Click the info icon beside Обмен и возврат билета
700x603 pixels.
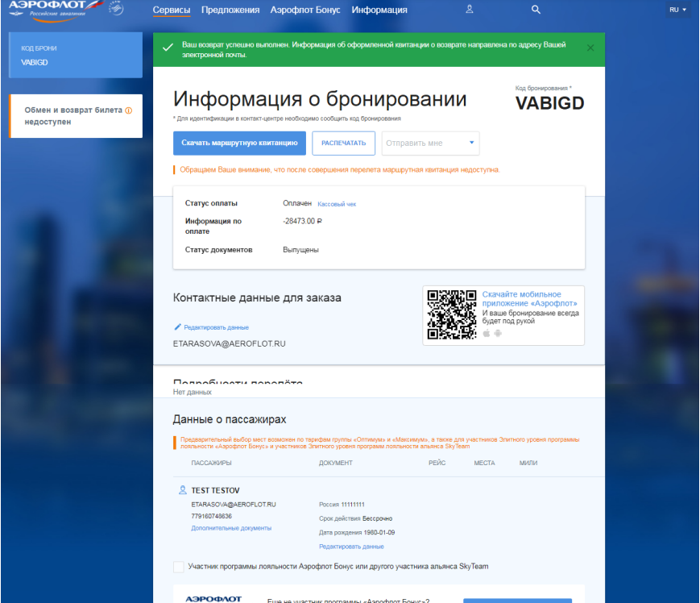coord(128,110)
